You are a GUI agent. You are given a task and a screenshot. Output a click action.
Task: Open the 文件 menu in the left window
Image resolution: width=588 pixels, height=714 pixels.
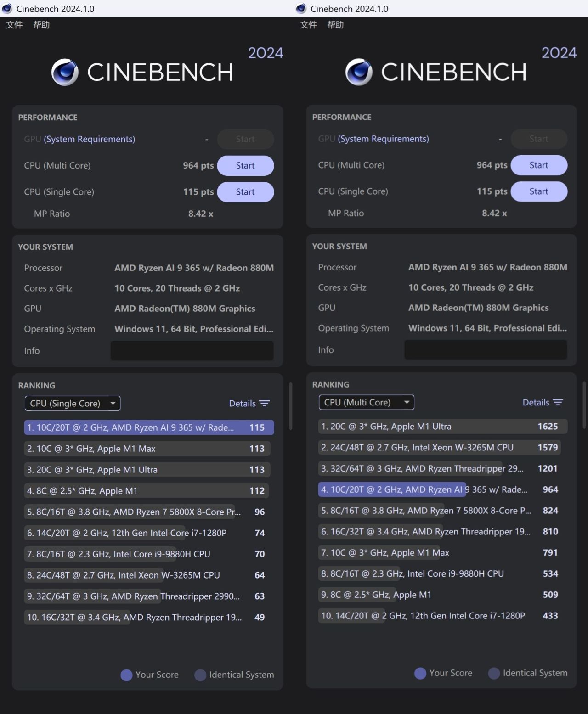click(x=14, y=25)
